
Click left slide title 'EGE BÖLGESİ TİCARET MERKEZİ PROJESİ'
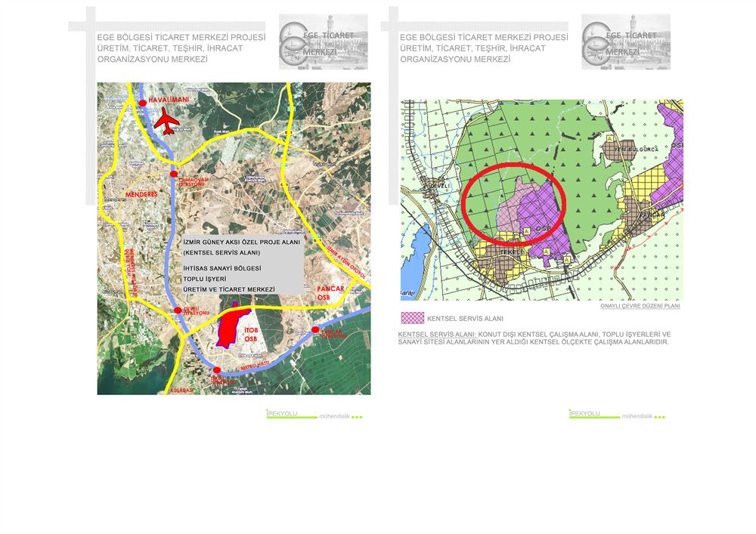point(181,37)
